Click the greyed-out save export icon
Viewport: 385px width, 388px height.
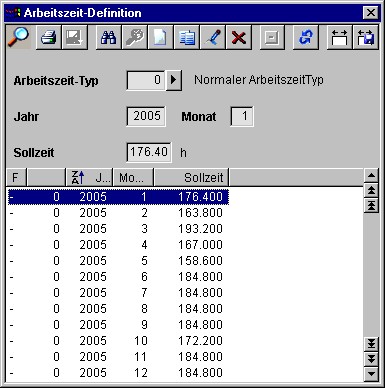coord(75,37)
